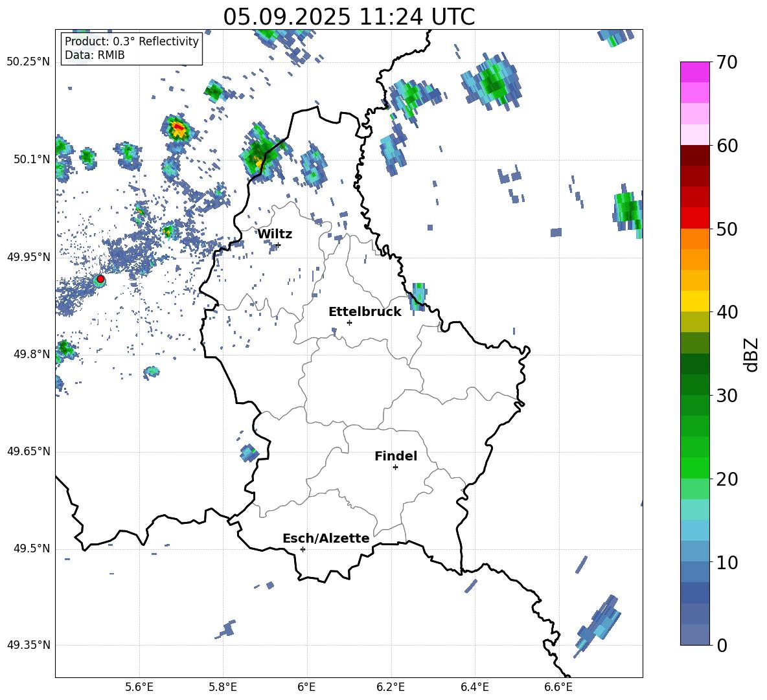Image resolution: width=767 pixels, height=700 pixels.
Task: Click the colorbar 20 tick label
Action: point(727,479)
